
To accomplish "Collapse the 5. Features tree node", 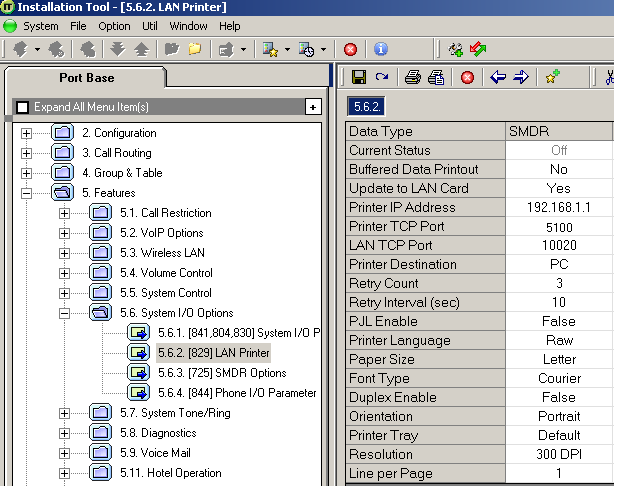I will tap(27, 193).
